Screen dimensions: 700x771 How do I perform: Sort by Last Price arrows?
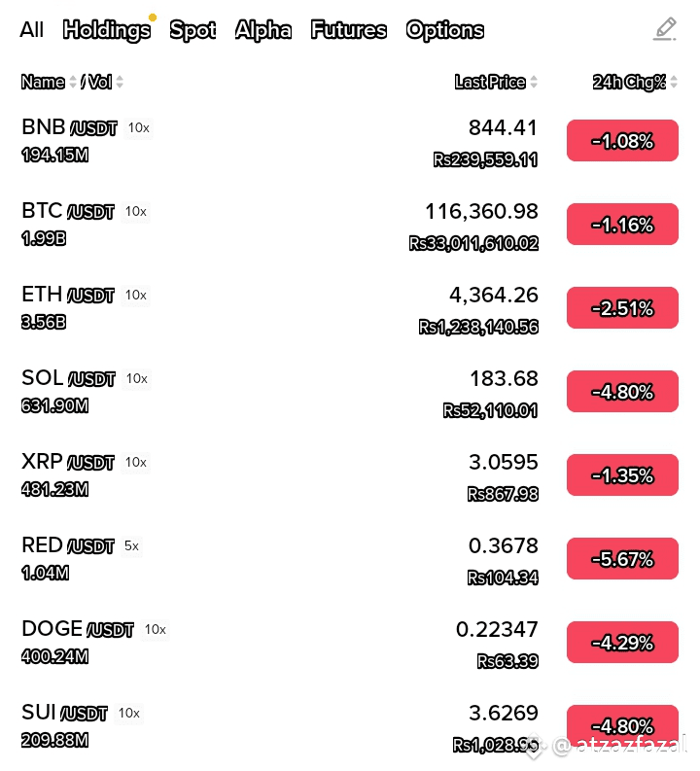point(534,82)
